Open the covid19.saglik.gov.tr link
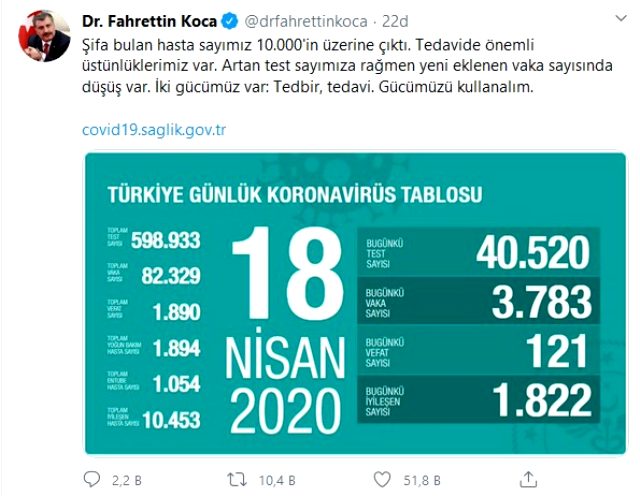The height and width of the screenshot is (496, 640). 156,130
